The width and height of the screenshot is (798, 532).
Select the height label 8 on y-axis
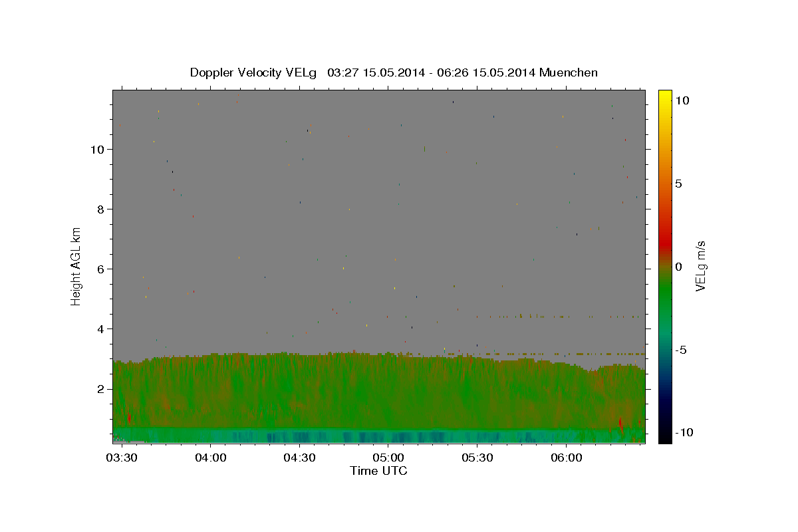100,209
